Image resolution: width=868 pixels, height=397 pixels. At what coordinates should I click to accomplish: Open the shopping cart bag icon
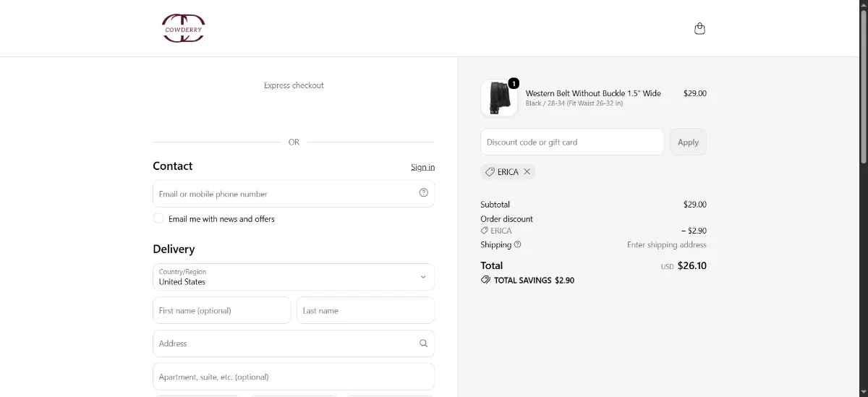[699, 29]
